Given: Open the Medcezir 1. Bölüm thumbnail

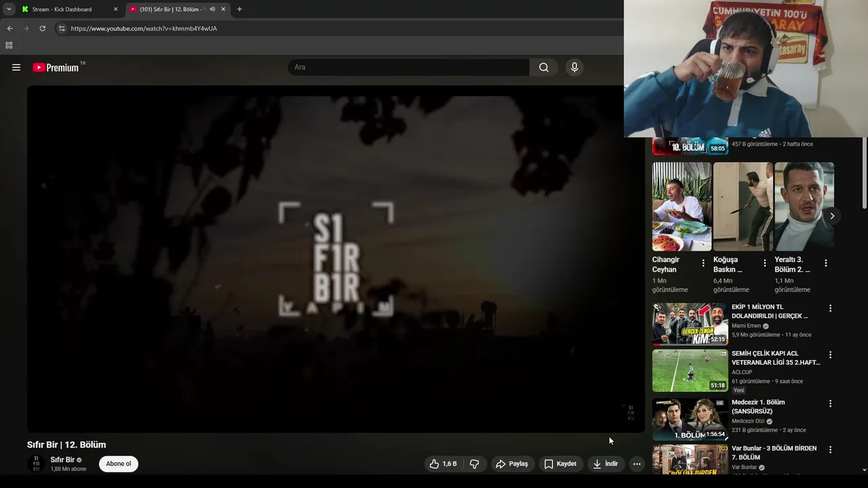Looking at the screenshot, I should tap(690, 419).
